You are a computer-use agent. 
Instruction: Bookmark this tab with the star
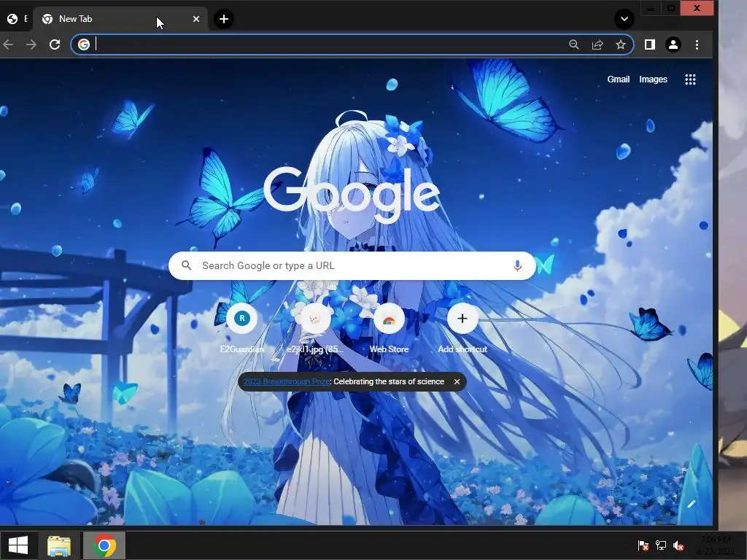[x=620, y=44]
